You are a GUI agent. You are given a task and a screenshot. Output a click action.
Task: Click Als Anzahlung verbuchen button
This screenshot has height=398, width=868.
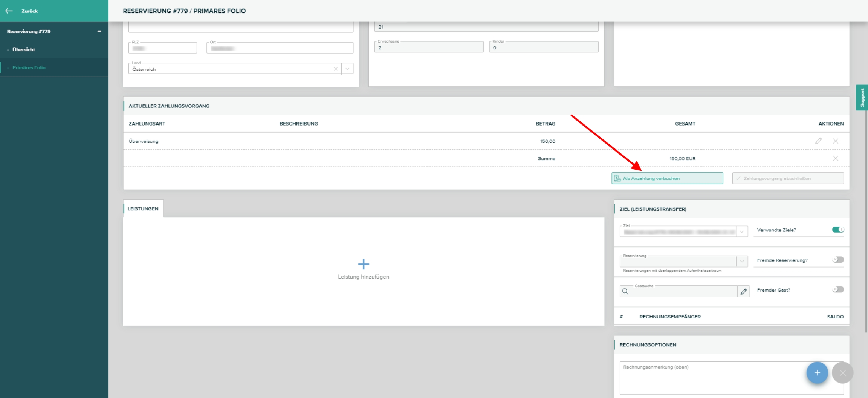pos(667,178)
